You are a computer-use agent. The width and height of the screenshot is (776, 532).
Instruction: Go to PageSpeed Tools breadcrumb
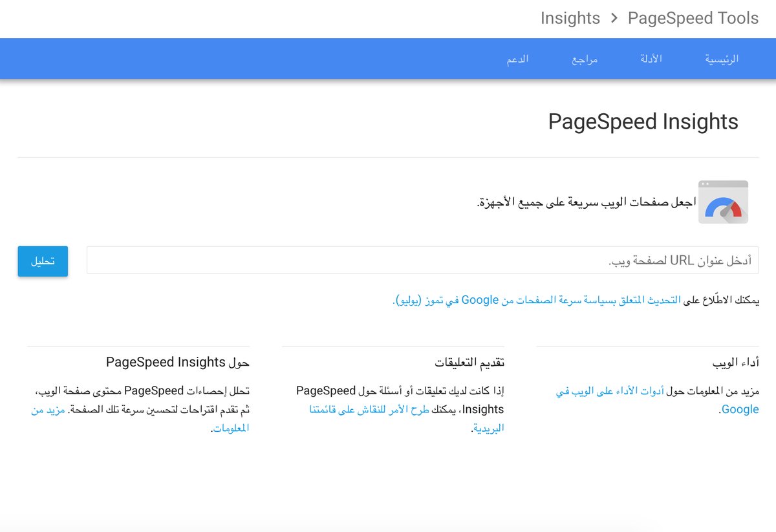693,18
